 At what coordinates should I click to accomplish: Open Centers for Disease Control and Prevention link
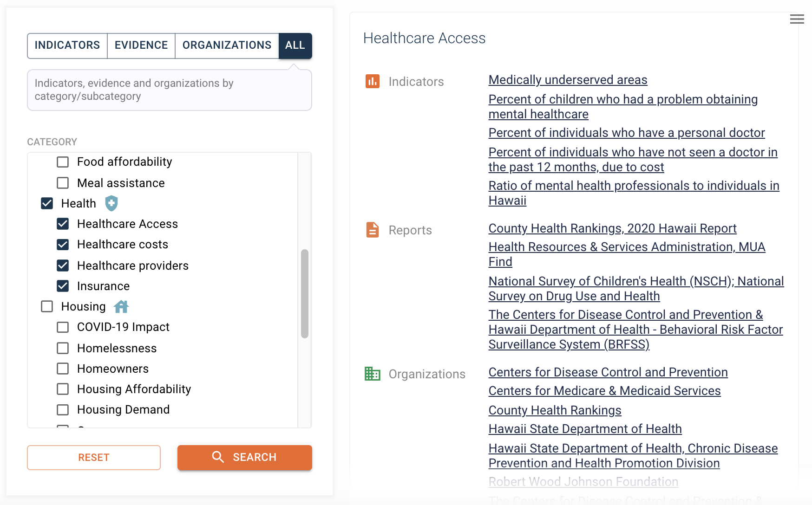[x=608, y=372]
